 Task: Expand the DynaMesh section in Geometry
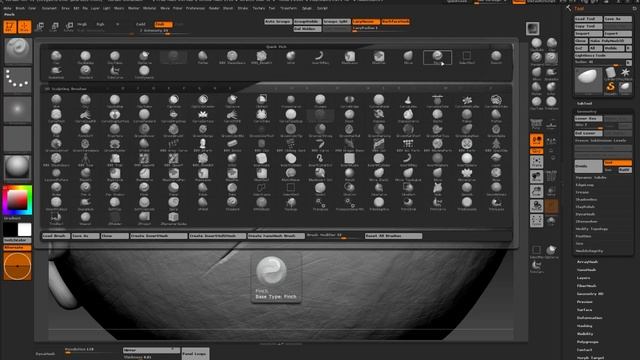585,214
